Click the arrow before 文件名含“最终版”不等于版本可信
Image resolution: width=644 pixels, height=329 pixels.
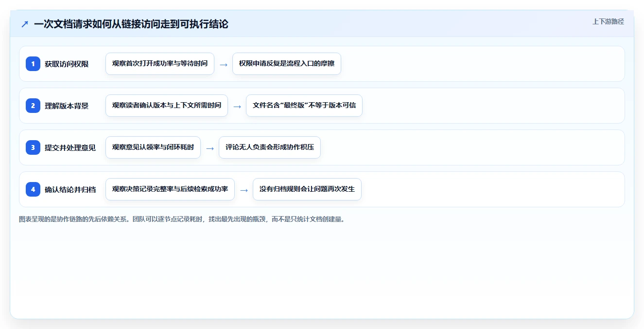237,106
